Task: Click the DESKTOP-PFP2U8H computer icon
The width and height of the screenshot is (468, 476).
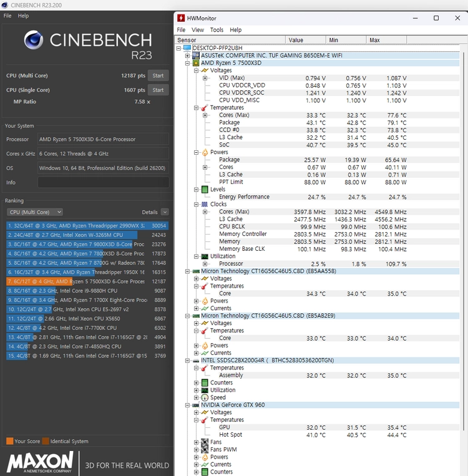Action: tap(187, 48)
